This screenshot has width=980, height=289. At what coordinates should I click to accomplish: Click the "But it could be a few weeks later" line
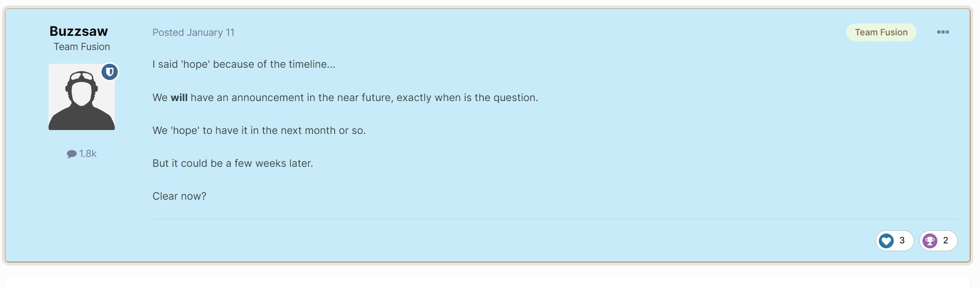[233, 163]
